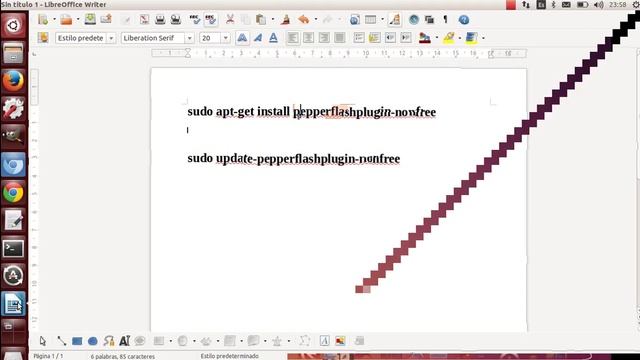The image size is (640, 360).
Task: Click the Paste clipboard icon
Action: [x=260, y=20]
